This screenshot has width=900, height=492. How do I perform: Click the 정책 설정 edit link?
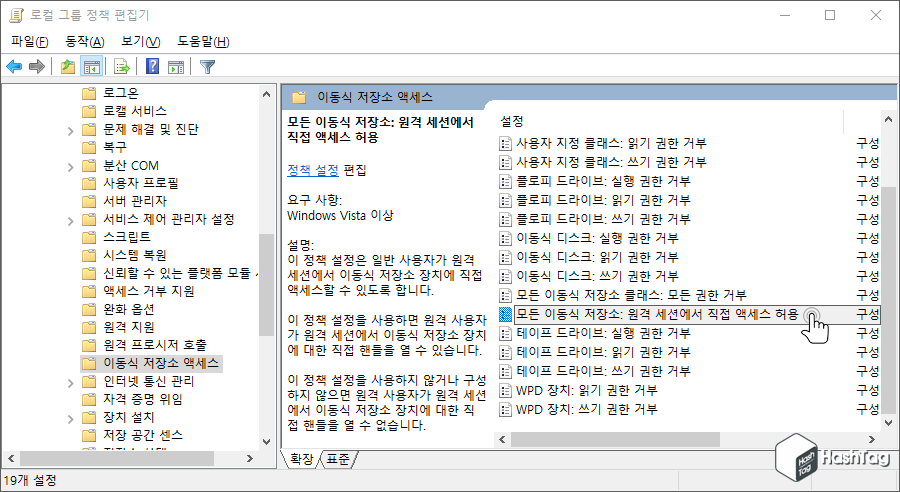tap(313, 170)
